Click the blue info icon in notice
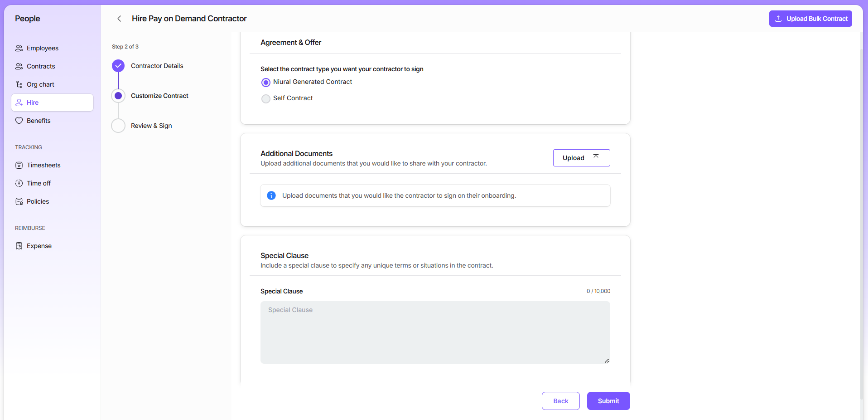Image resolution: width=868 pixels, height=420 pixels. pyautogui.click(x=271, y=195)
